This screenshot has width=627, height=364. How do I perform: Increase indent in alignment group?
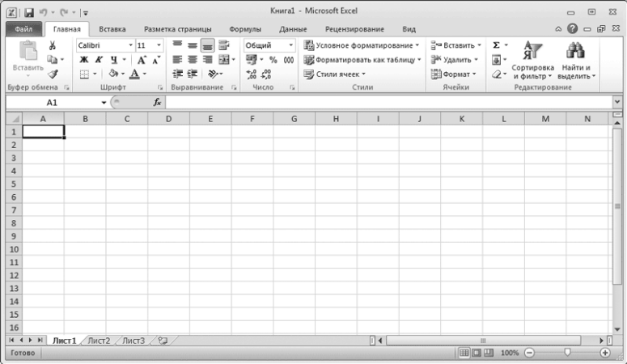point(193,74)
